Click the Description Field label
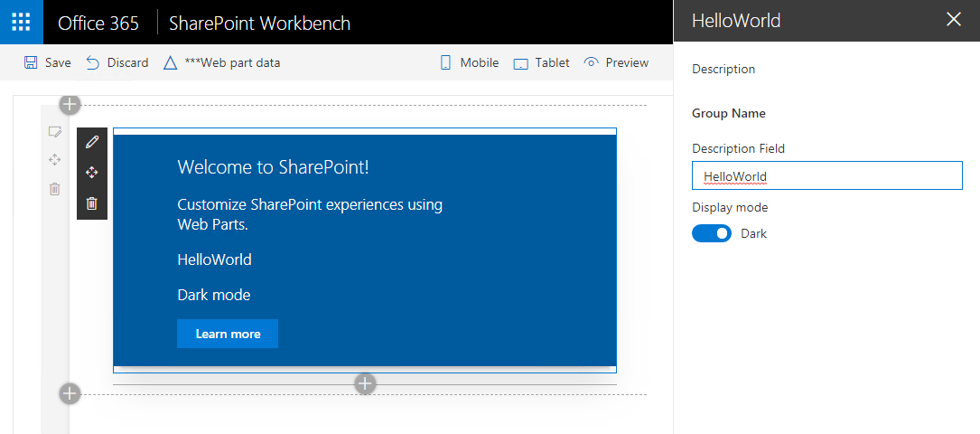The height and width of the screenshot is (434, 980). [x=738, y=149]
